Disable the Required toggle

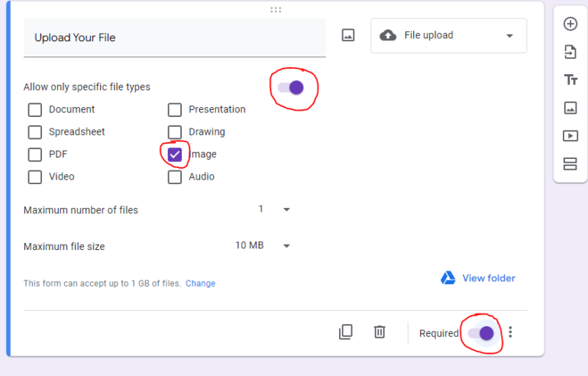tap(481, 333)
